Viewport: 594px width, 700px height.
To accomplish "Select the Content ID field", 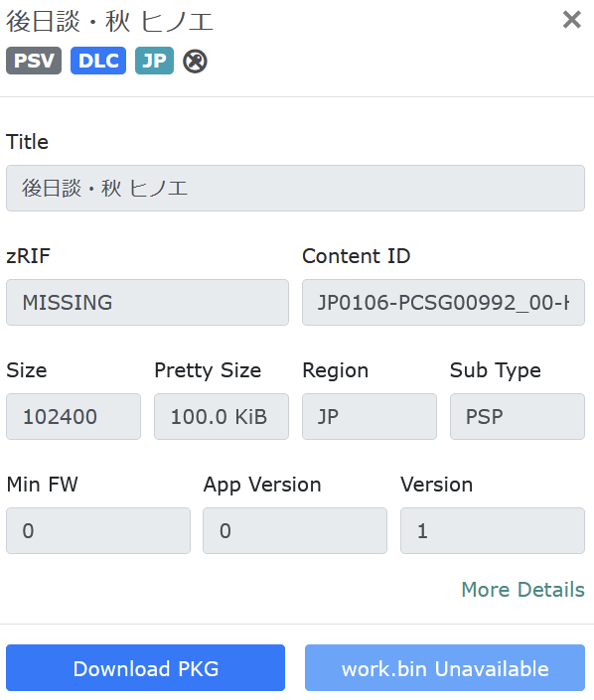I will click(443, 302).
